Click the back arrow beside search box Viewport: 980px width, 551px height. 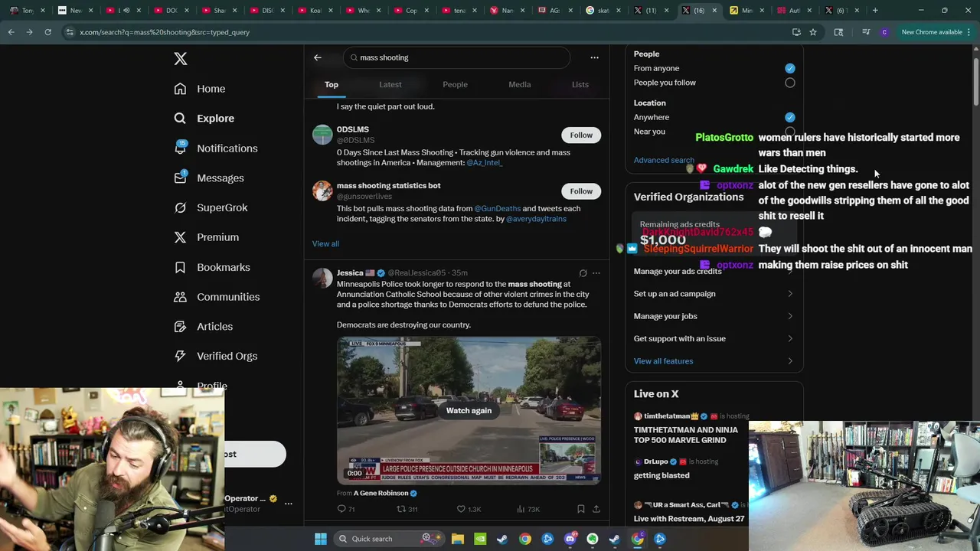[318, 57]
